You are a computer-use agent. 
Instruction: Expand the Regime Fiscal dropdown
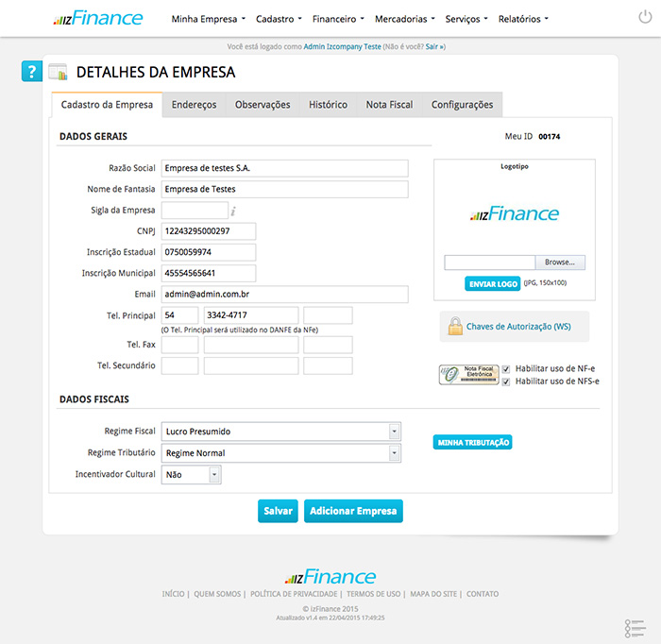394,432
